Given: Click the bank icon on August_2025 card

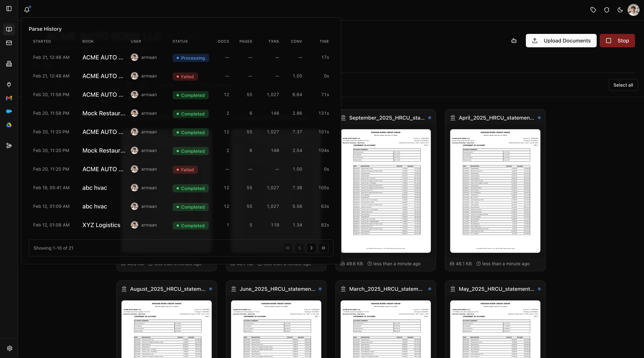Looking at the screenshot, I should click(124, 289).
